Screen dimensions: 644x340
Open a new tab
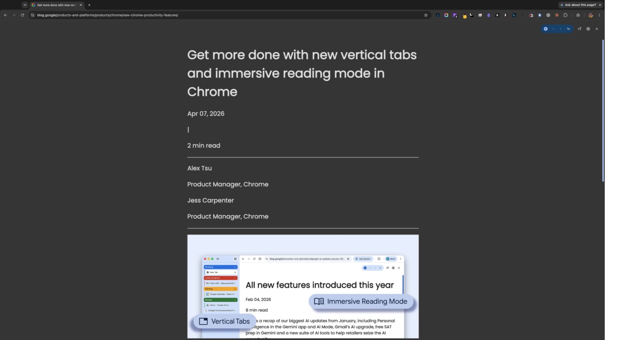tap(89, 5)
